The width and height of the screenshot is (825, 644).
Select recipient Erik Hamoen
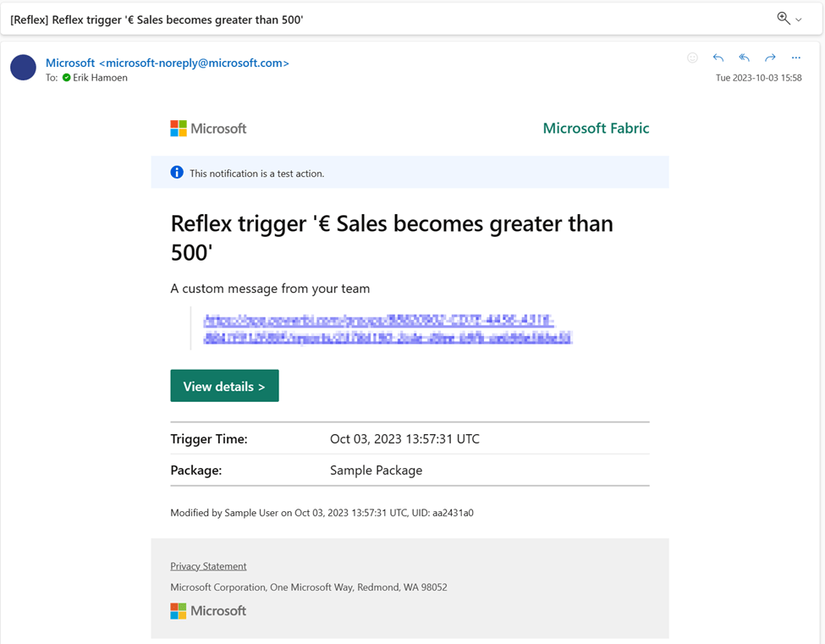pyautogui.click(x=100, y=78)
